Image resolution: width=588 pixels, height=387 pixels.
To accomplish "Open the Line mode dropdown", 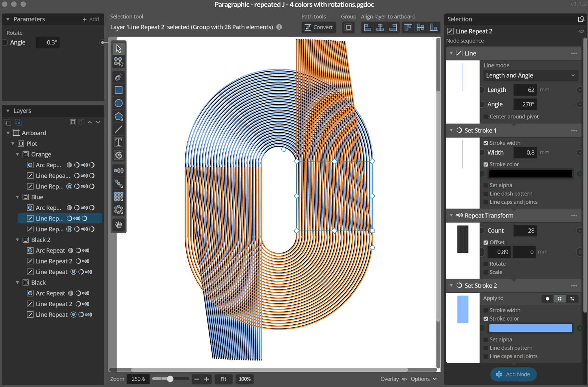I will coord(530,75).
